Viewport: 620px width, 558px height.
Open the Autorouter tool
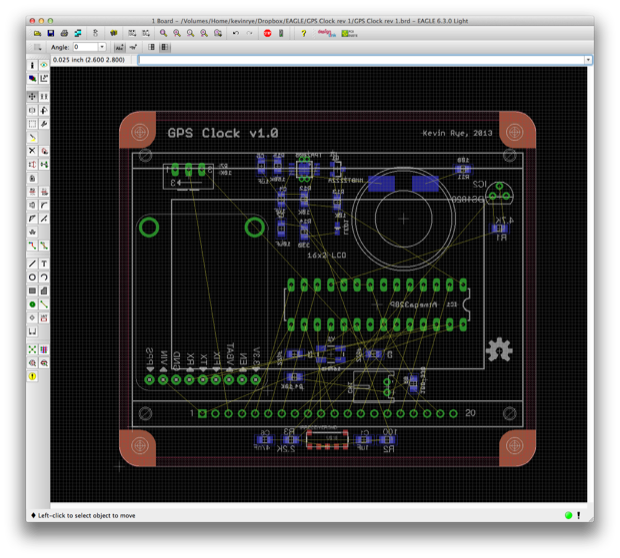44,350
